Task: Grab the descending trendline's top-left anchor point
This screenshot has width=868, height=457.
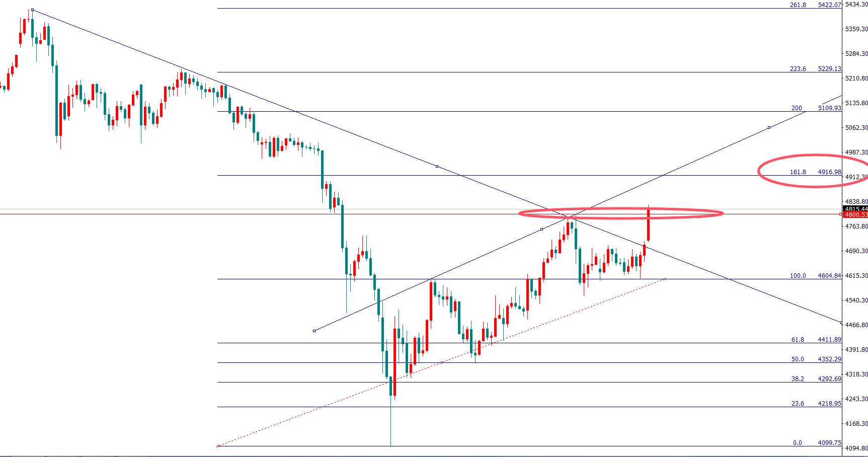Action: click(32, 10)
